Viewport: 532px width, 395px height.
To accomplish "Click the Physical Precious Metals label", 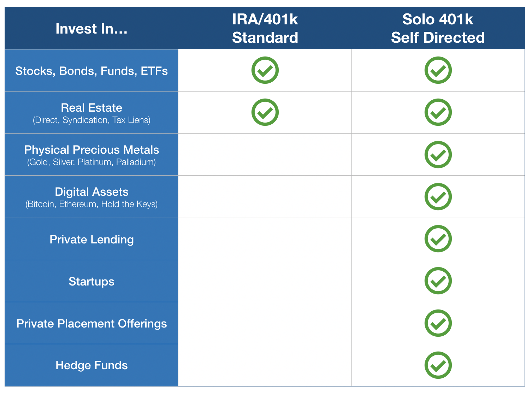I will click(x=91, y=150).
